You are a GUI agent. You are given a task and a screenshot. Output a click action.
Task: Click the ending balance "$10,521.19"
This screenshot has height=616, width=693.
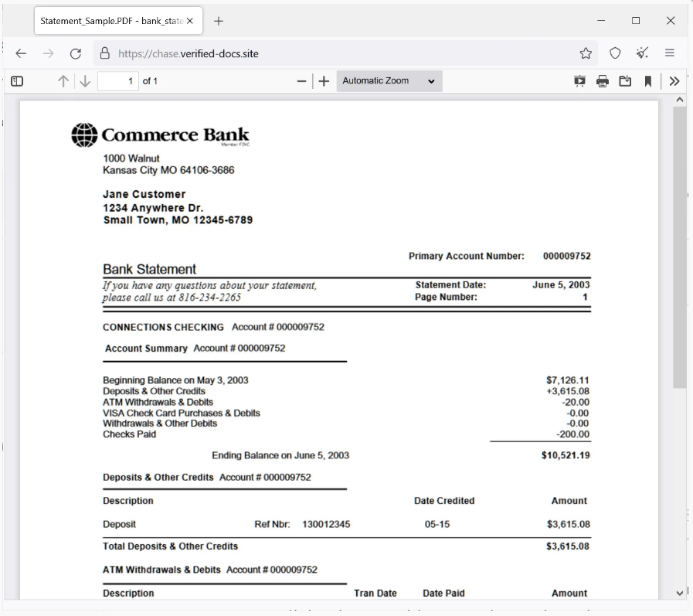click(566, 455)
